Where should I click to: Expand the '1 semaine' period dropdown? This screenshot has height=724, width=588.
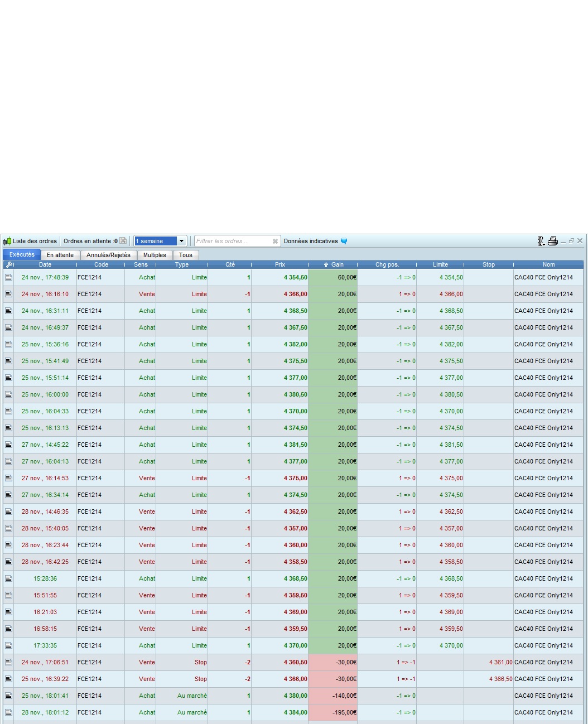pos(181,241)
